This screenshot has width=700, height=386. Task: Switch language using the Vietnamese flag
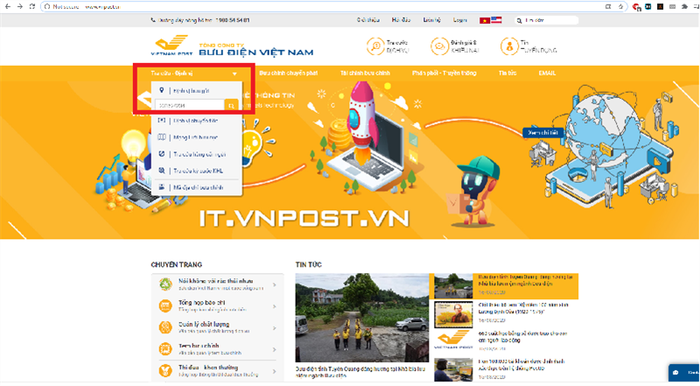pos(484,20)
